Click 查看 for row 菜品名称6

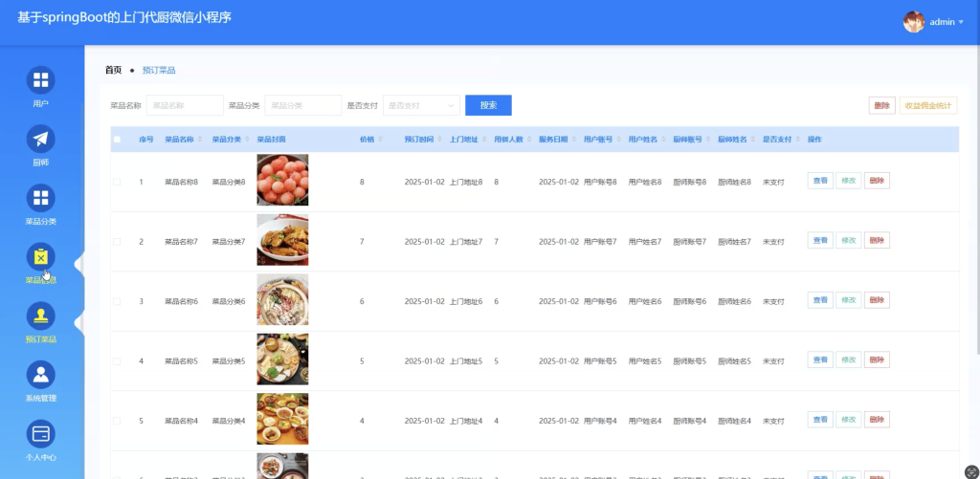point(820,300)
